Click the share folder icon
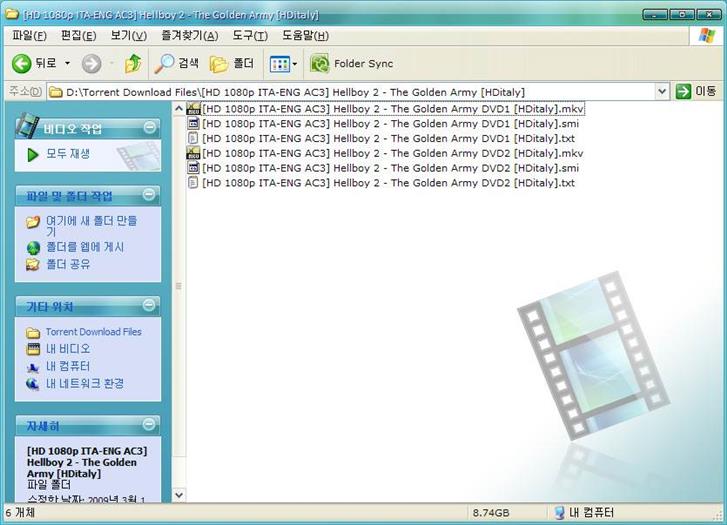 [33, 265]
